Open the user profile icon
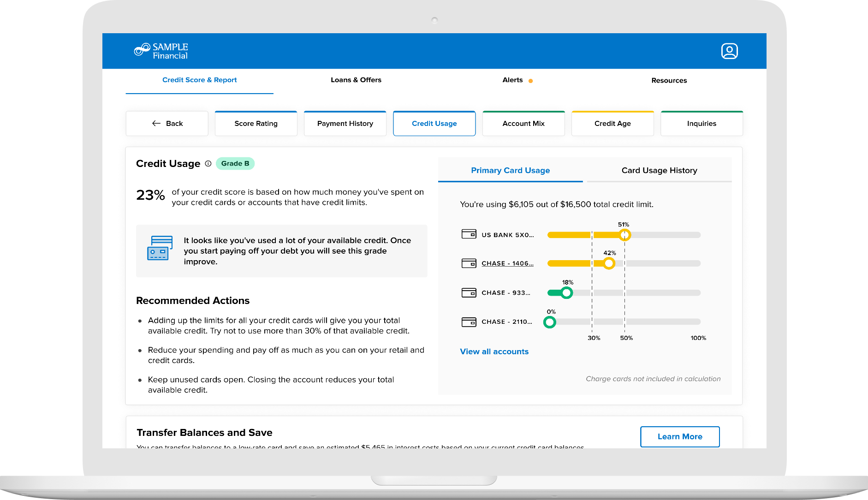This screenshot has width=868, height=500. click(729, 51)
